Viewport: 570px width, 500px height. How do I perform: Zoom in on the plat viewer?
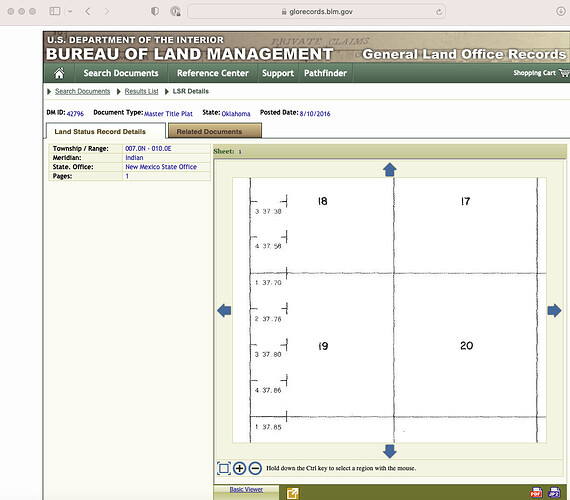pos(239,468)
